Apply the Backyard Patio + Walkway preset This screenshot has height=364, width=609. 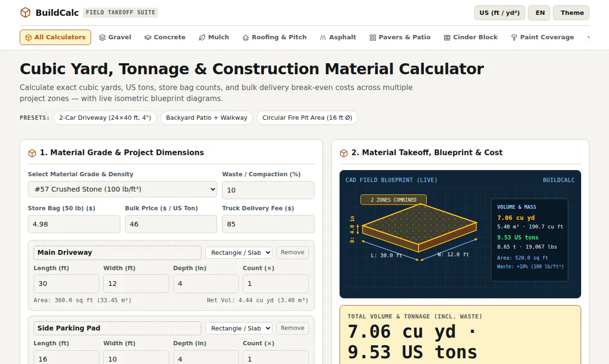coord(207,118)
